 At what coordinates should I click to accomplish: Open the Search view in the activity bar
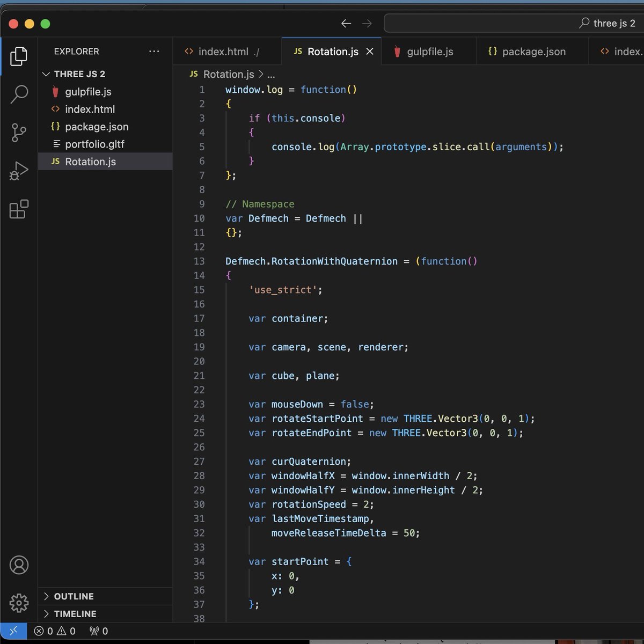pos(19,94)
